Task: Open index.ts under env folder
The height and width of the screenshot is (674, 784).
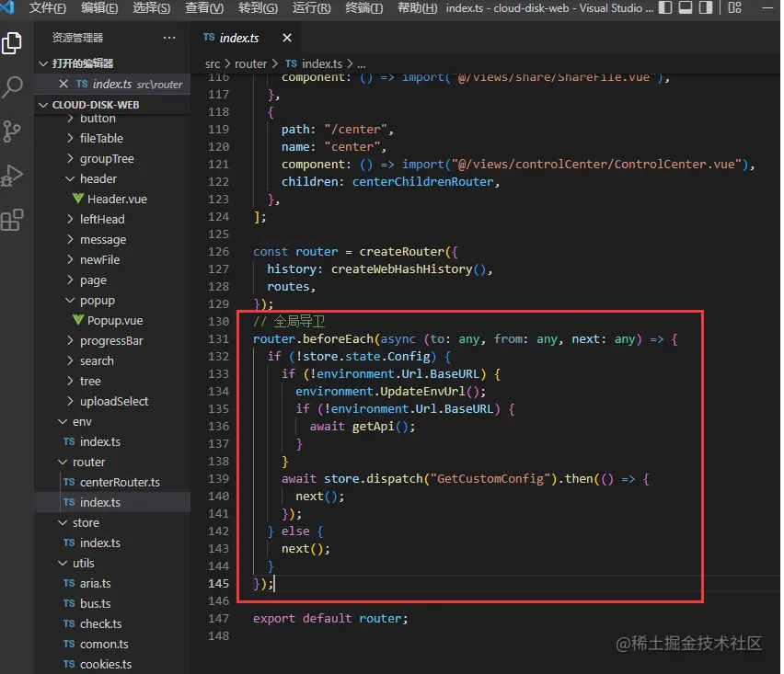Action: point(112,441)
